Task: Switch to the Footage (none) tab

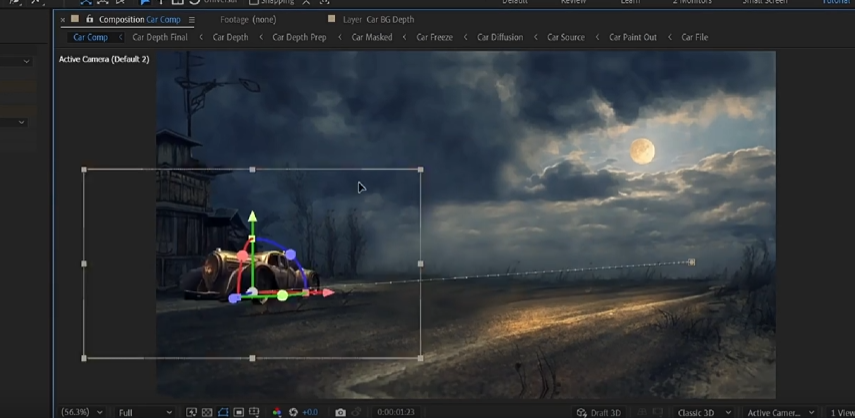Action: (248, 20)
